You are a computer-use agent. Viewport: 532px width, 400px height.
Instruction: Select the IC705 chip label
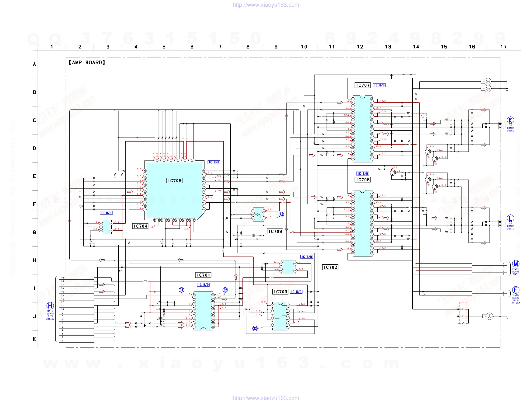click(x=174, y=181)
